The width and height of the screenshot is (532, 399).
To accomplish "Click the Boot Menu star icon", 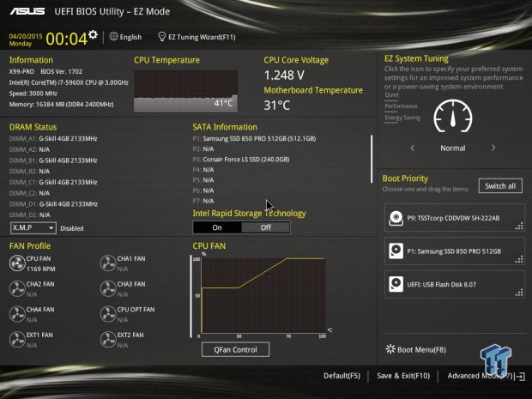I will [390, 349].
